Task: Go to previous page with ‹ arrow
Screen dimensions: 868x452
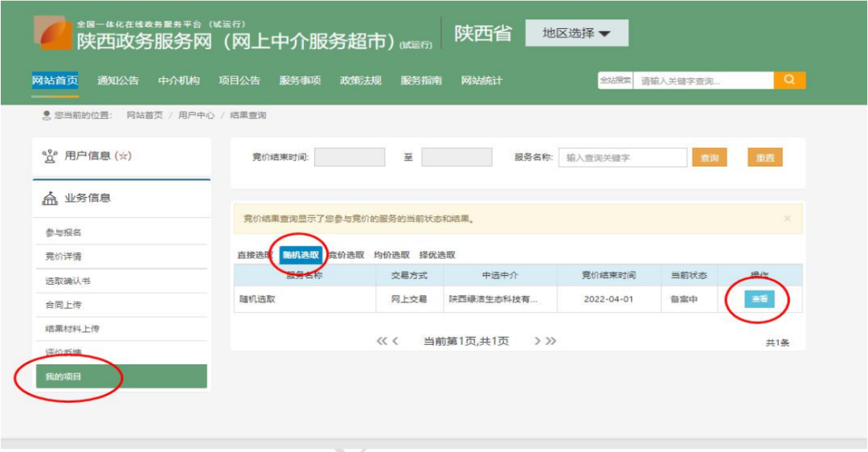Action: [x=395, y=341]
